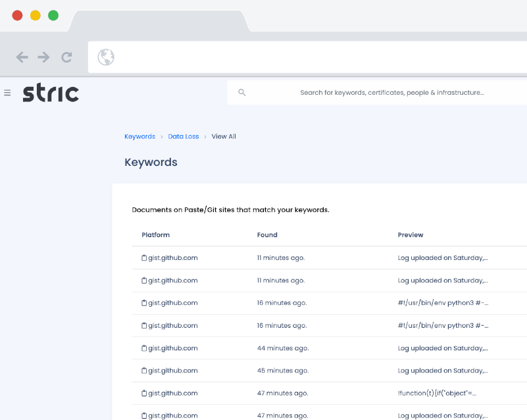Click the Preview column header

(411, 235)
